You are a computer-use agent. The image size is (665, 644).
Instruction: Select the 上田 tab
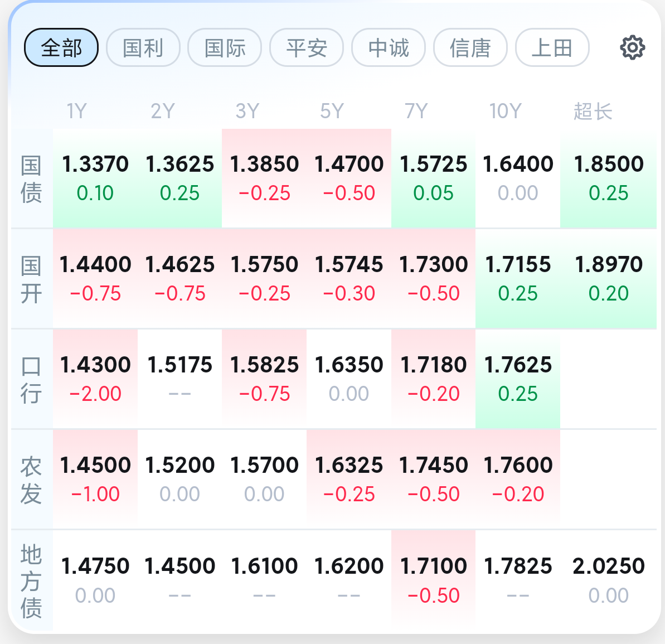click(552, 47)
